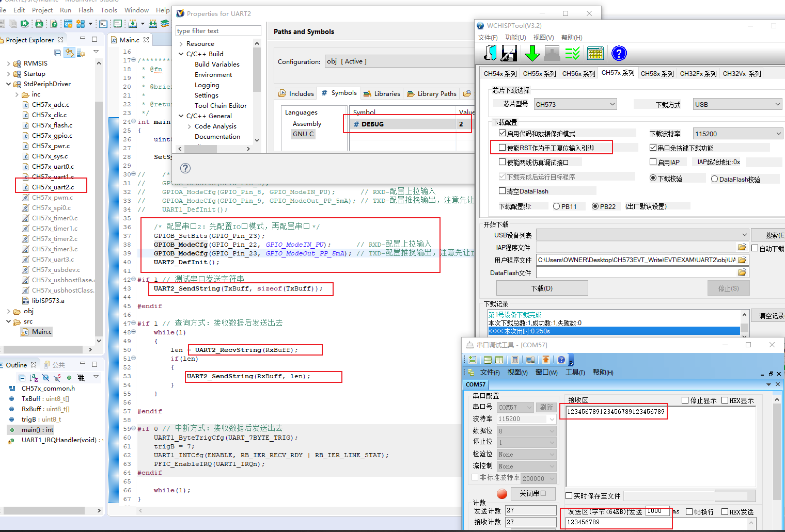Select the DataFlash校验 radio button
The width and height of the screenshot is (785, 532).
coord(714,179)
